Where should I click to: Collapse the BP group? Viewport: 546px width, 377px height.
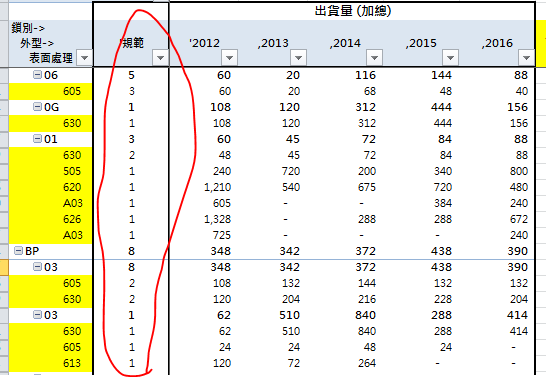pos(18,251)
